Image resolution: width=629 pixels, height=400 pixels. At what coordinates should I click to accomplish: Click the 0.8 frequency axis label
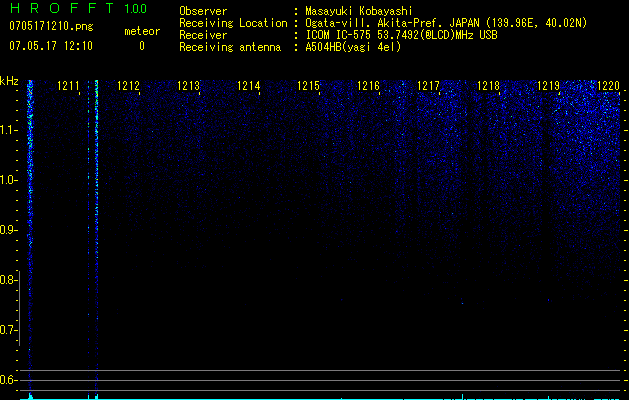(8, 280)
